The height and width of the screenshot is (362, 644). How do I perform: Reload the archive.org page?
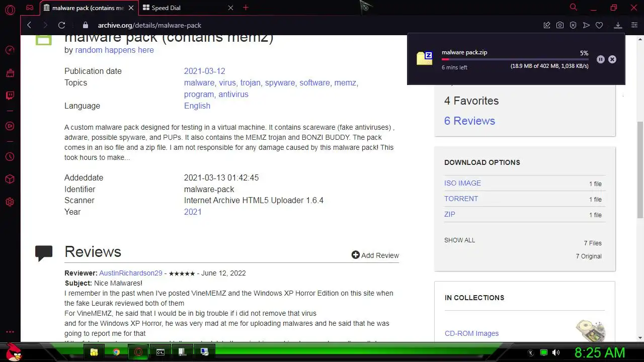click(x=61, y=25)
